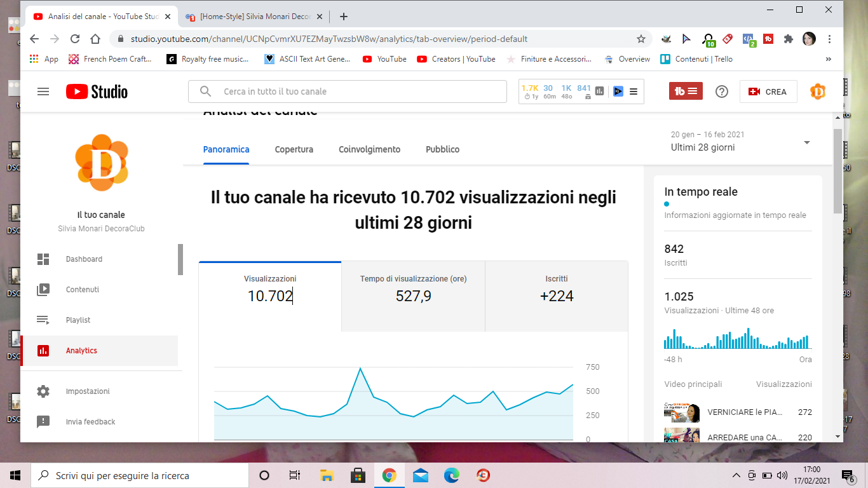Screen dimensions: 868x488
Task: Select the 'Tempo di visualizzazione (ore)' metric card
Action: (414, 296)
